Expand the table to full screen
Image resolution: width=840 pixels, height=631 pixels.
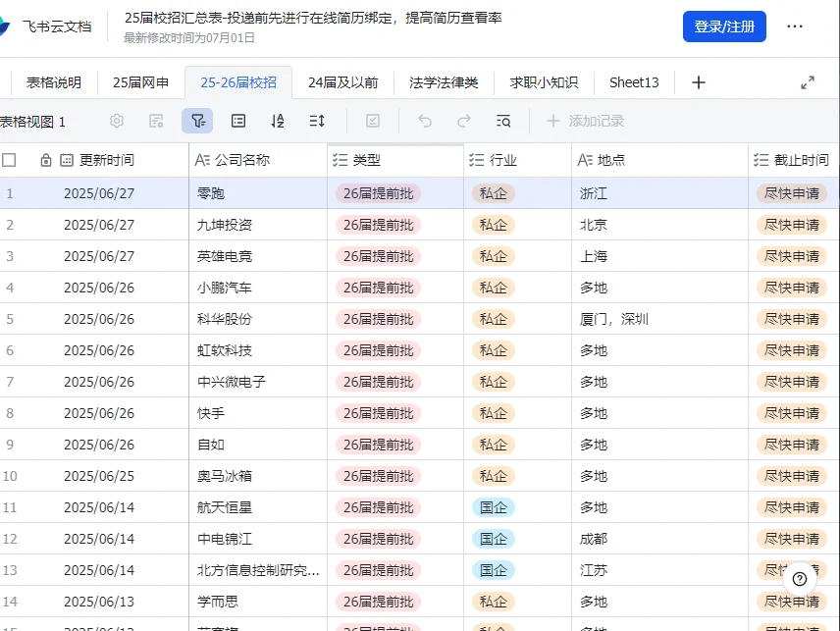click(x=808, y=82)
